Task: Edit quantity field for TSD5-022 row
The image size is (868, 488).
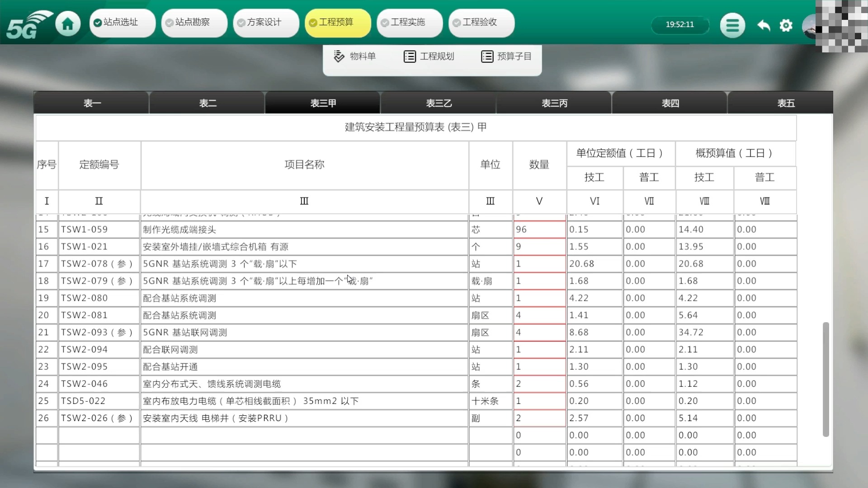Action: [x=539, y=401]
